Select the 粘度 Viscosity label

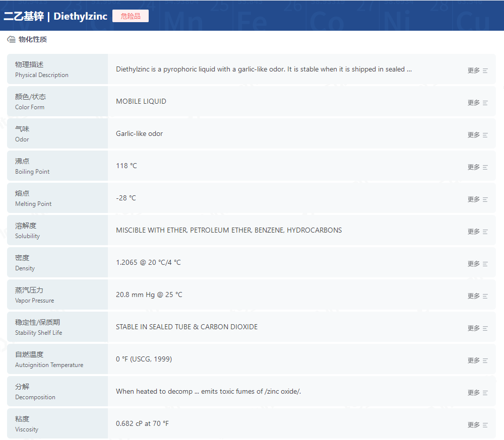click(x=26, y=424)
